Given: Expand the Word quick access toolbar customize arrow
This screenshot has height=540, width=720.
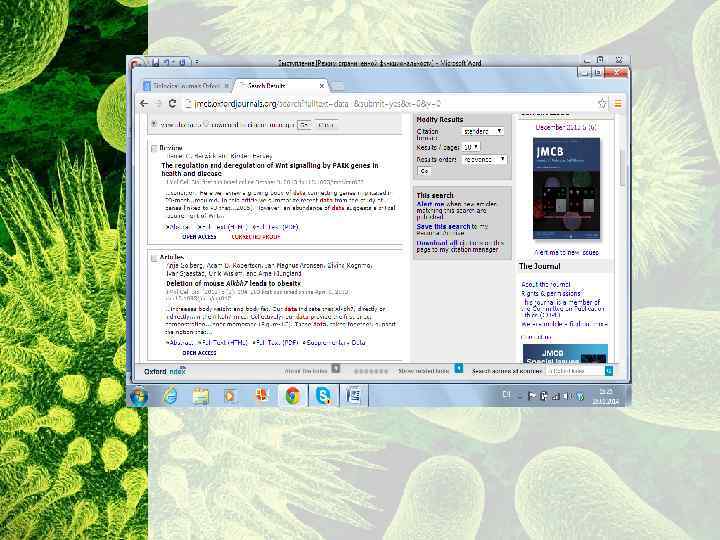Looking at the screenshot, I should 197,62.
